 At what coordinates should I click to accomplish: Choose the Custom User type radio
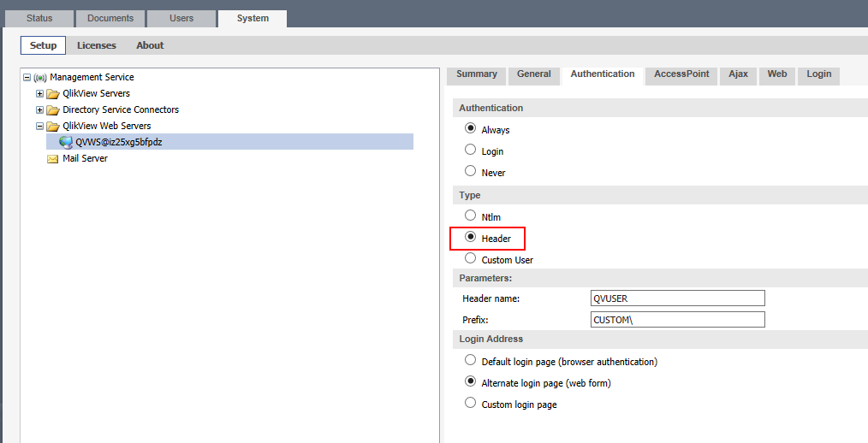pyautogui.click(x=471, y=257)
